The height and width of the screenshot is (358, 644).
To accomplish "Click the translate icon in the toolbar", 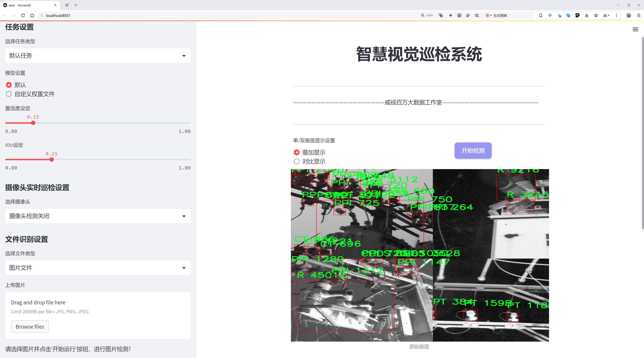I will tap(568, 15).
